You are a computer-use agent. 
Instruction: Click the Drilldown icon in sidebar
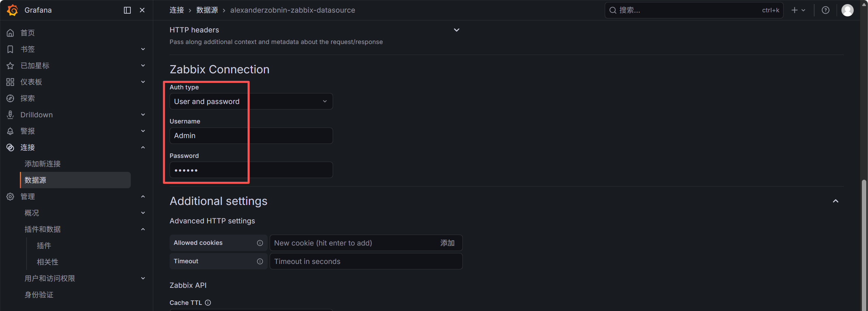10,115
